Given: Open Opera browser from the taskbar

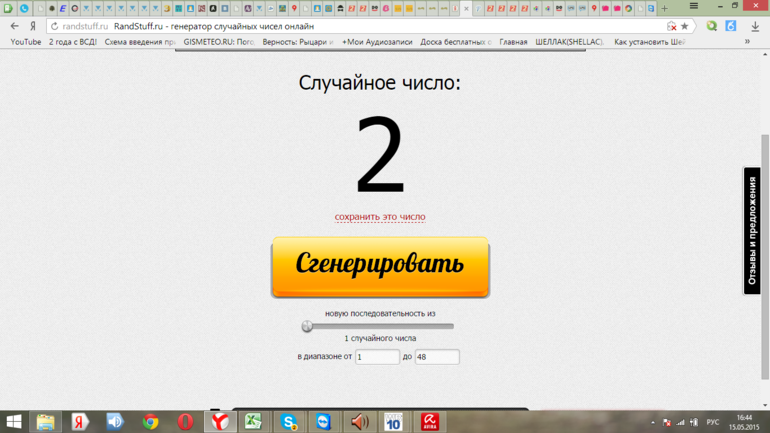Looking at the screenshot, I should [x=185, y=422].
